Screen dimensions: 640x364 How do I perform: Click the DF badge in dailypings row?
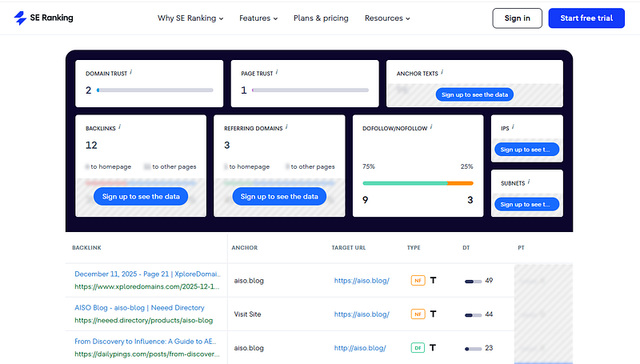pos(418,348)
